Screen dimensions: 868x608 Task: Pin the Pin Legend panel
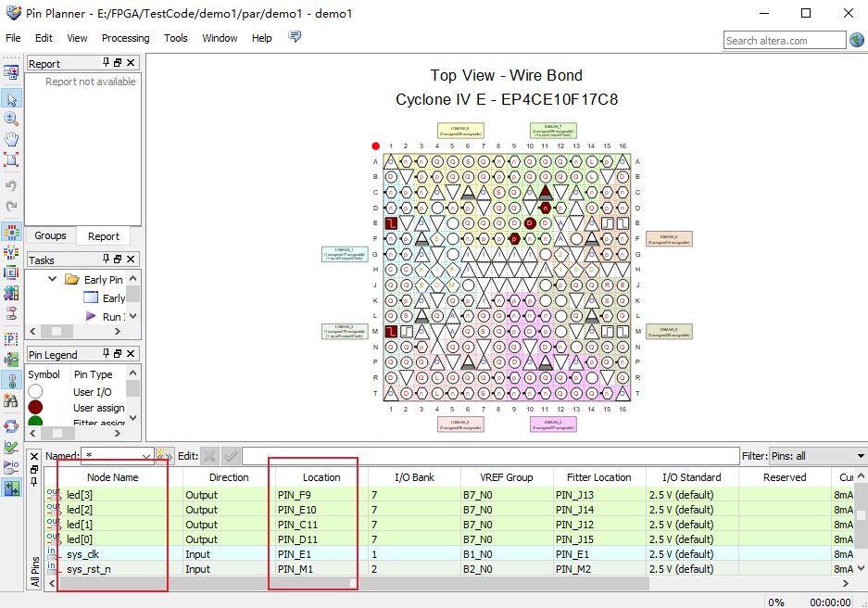[107, 353]
